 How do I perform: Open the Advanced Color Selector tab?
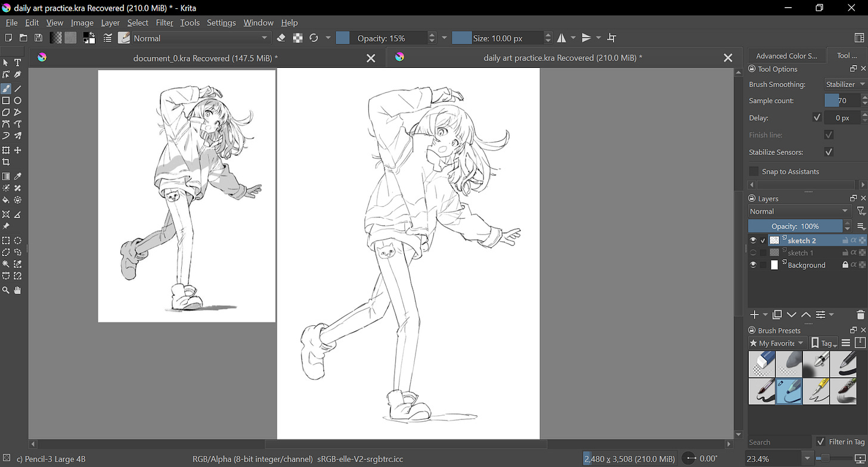(x=786, y=55)
